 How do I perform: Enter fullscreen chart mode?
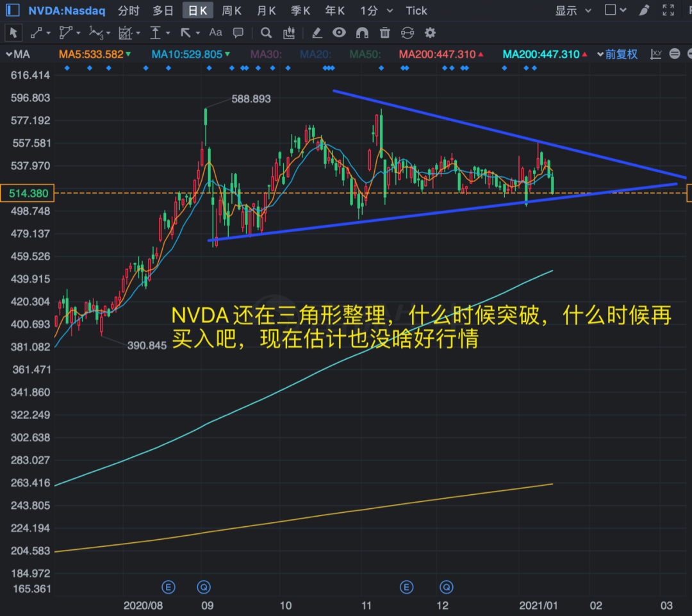[668, 10]
